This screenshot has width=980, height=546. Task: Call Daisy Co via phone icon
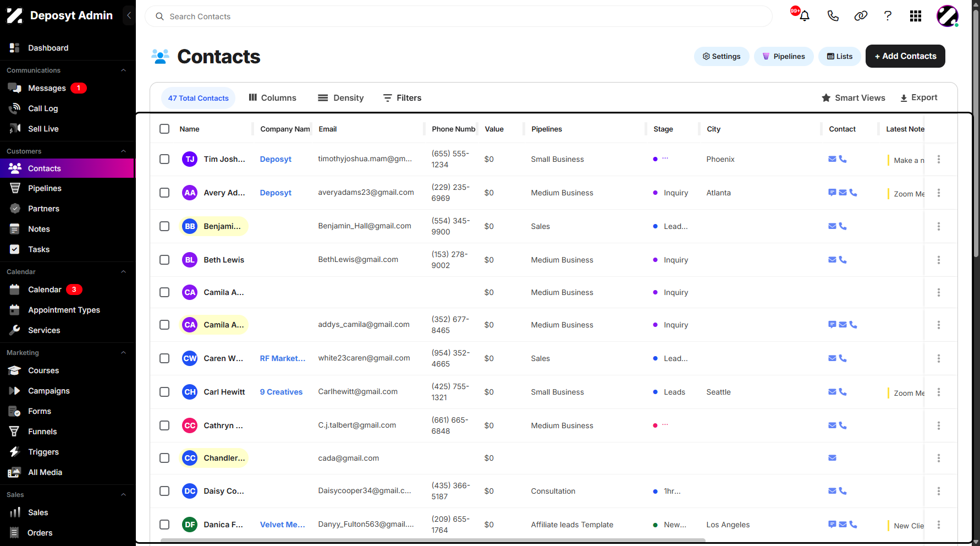(x=843, y=491)
